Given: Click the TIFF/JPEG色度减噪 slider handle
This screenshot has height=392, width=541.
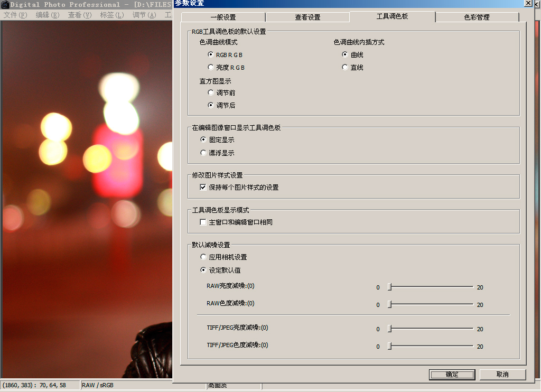Looking at the screenshot, I should 389,346.
